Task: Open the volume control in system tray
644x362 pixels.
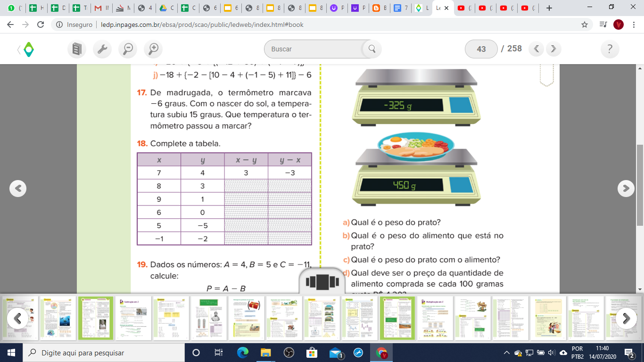Action: [x=552, y=353]
